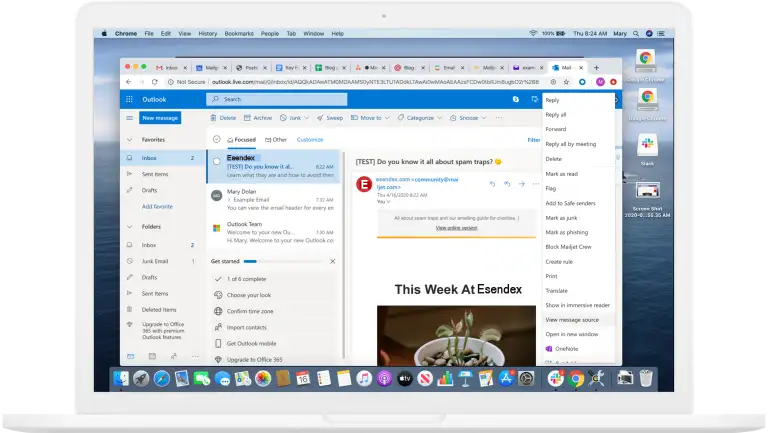
Task: Open Safari from the dock
Action: pos(162,379)
